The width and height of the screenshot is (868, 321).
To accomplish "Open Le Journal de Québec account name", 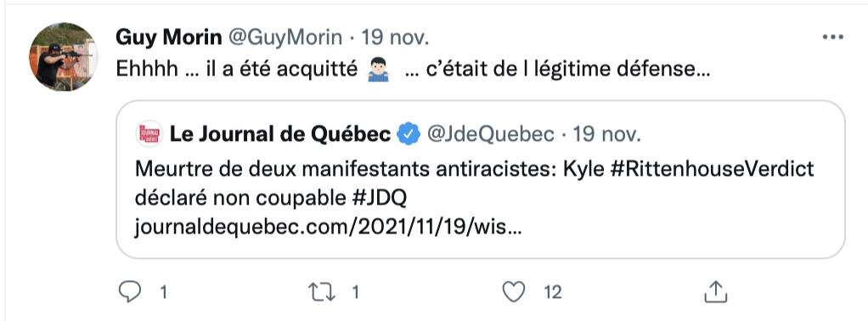I will pyautogui.click(x=280, y=134).
